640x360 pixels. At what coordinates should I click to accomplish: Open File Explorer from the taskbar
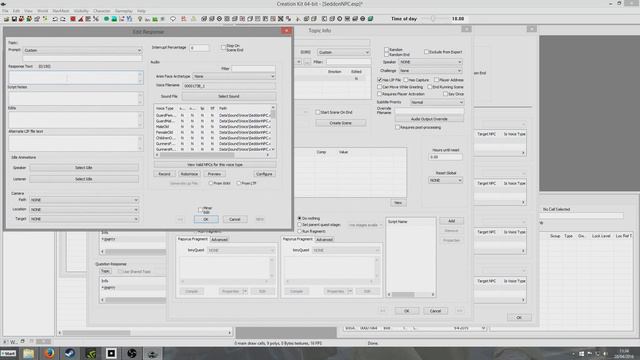point(29,353)
